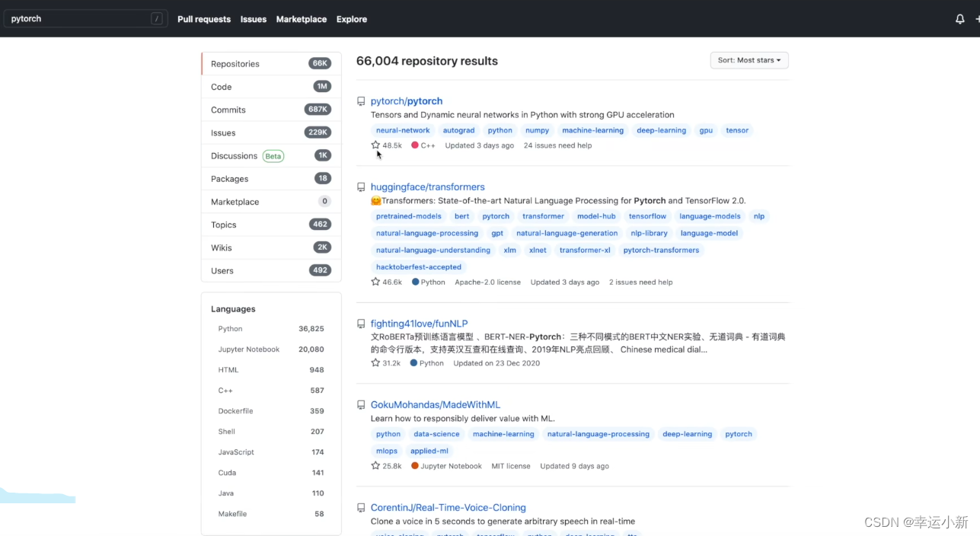980x536 pixels.
Task: Open Pull requests in the top navigation
Action: pos(204,19)
